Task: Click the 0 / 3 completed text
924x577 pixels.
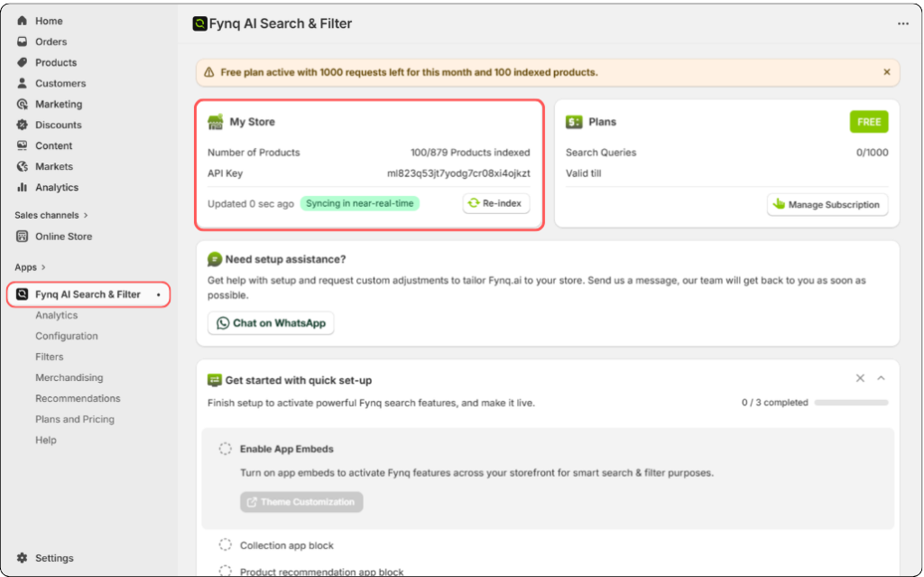Action: (x=775, y=403)
